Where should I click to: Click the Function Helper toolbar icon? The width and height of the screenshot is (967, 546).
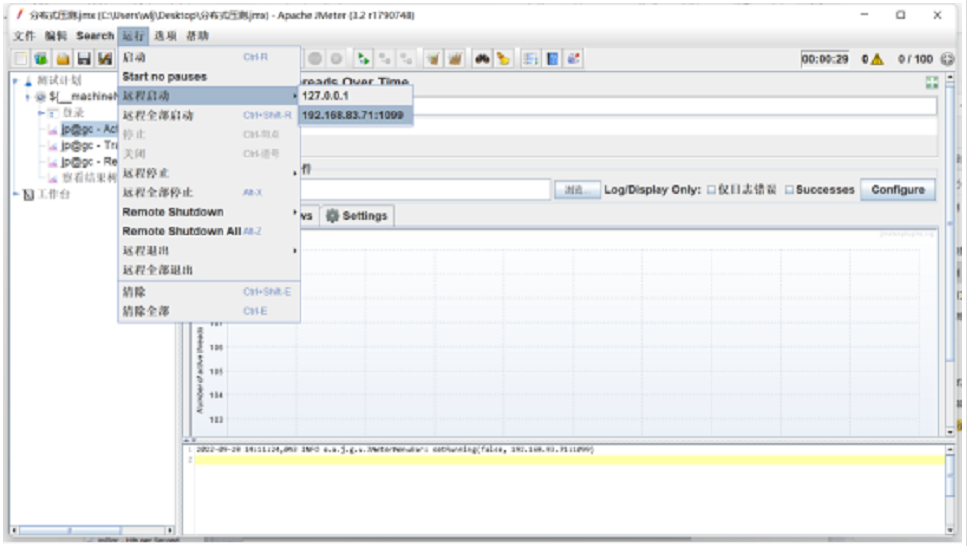tap(530, 60)
